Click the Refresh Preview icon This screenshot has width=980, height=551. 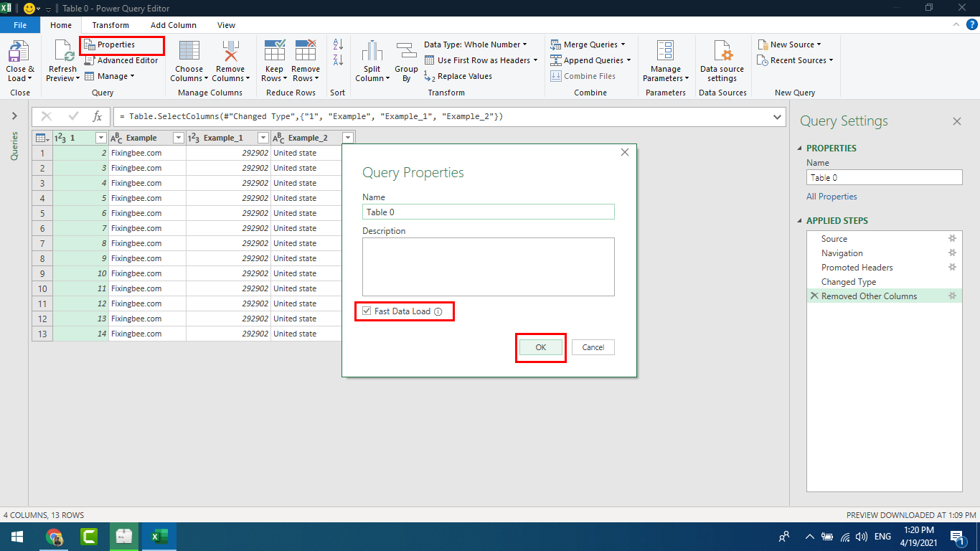click(x=62, y=53)
